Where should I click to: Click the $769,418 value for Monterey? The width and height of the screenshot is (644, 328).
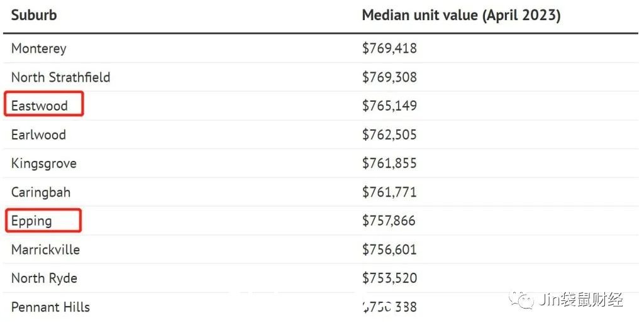pyautogui.click(x=389, y=48)
